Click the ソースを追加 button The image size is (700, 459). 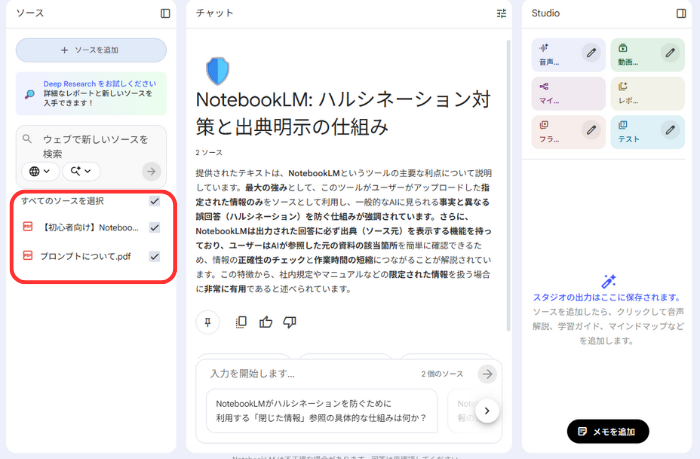point(91,50)
